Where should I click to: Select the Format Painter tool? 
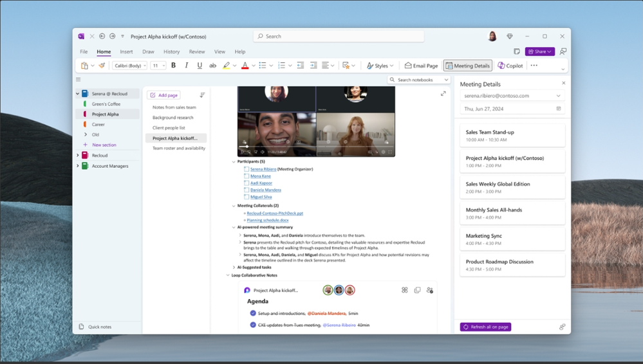(x=102, y=65)
